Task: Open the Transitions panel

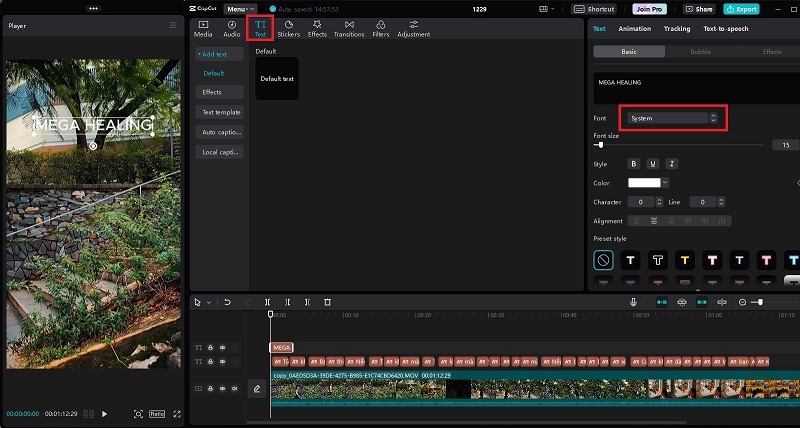Action: coord(349,27)
